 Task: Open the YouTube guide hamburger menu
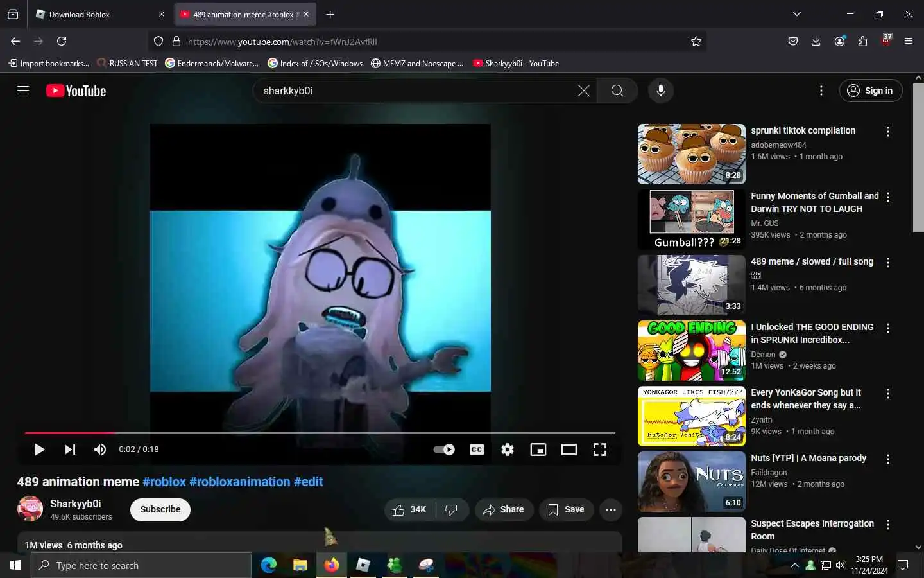pos(23,91)
